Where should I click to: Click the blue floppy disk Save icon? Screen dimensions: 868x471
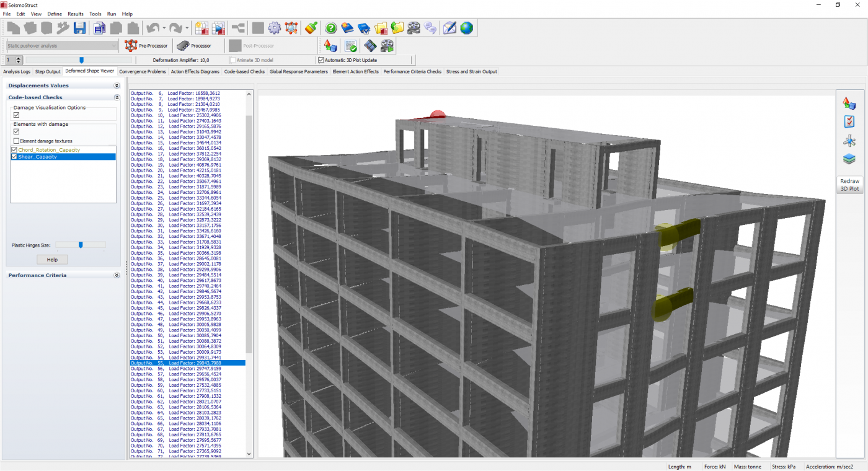click(79, 28)
